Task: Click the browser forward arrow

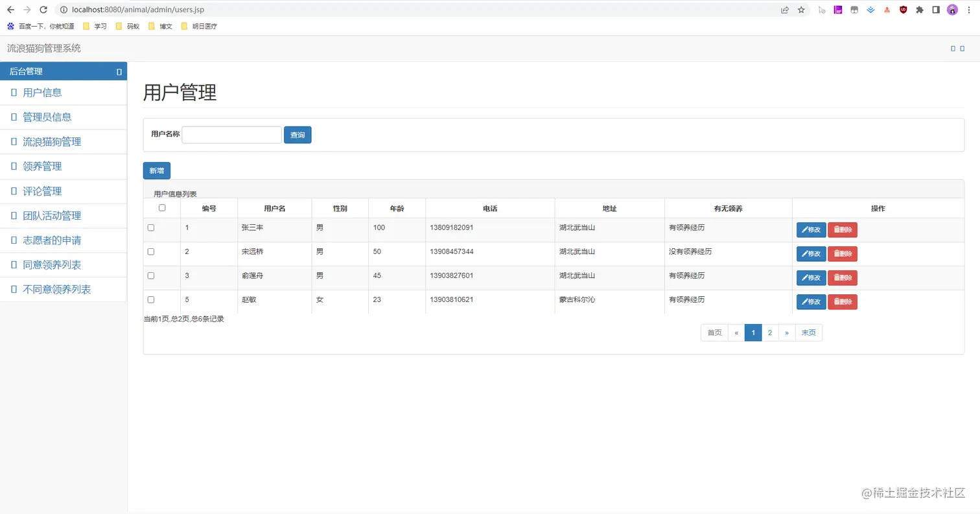Action: (x=27, y=10)
